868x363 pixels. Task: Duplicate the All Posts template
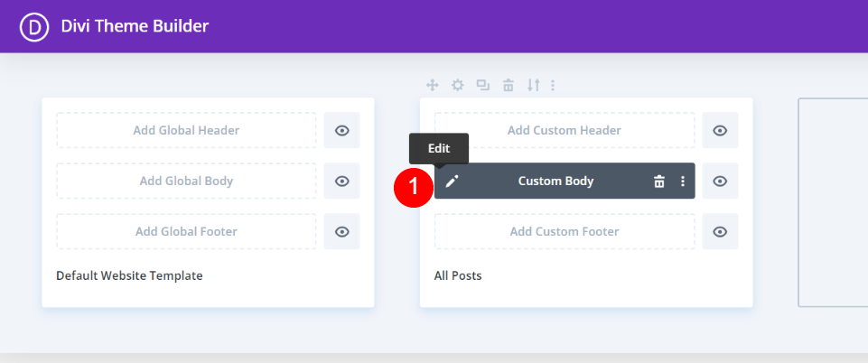click(x=483, y=85)
